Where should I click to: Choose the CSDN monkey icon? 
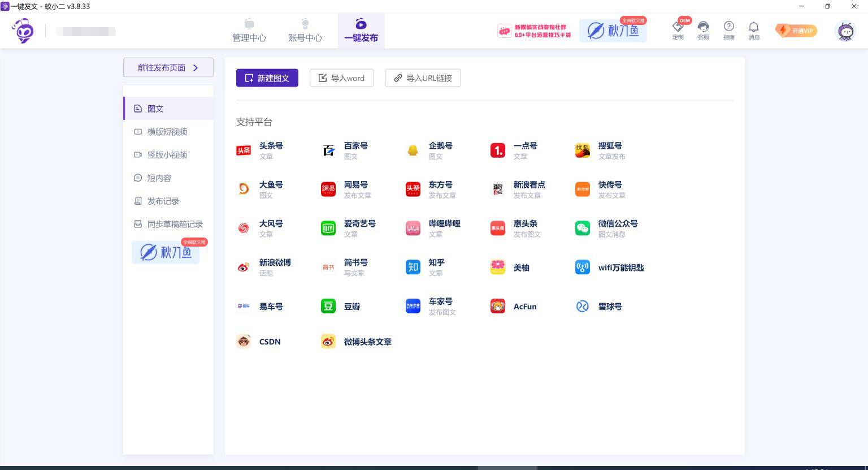(x=244, y=342)
